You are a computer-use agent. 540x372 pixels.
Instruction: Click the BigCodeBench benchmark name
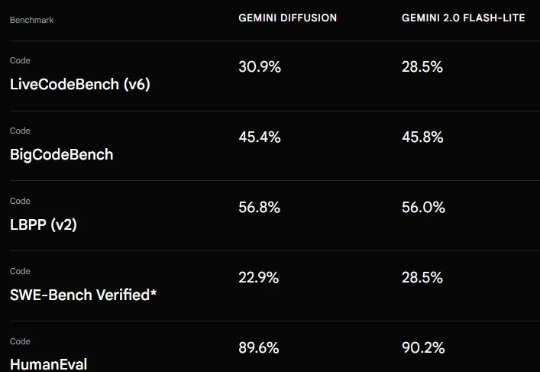62,155
